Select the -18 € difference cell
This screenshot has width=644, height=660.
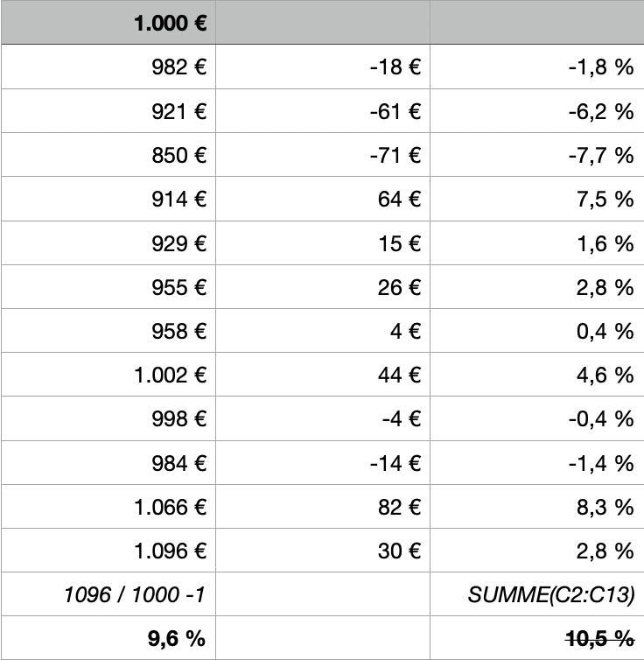tap(395, 67)
